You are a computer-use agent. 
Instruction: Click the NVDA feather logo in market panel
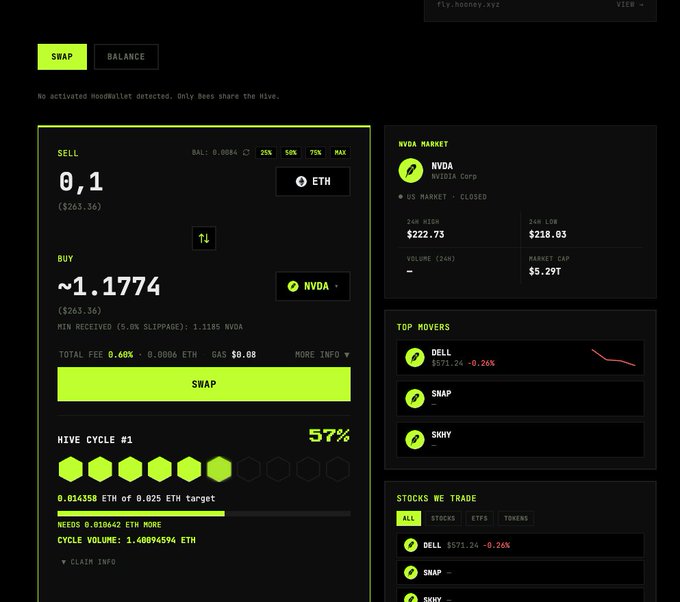[411, 170]
